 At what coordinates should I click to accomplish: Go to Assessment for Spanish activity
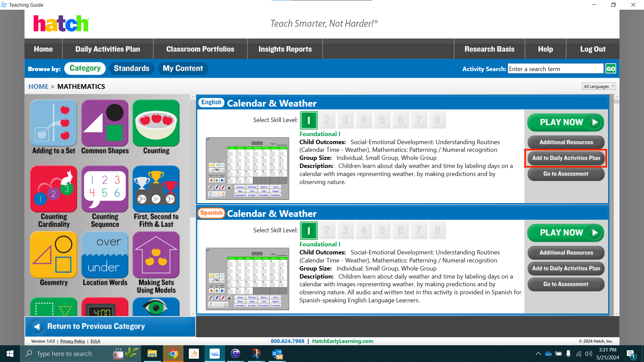pyautogui.click(x=566, y=284)
